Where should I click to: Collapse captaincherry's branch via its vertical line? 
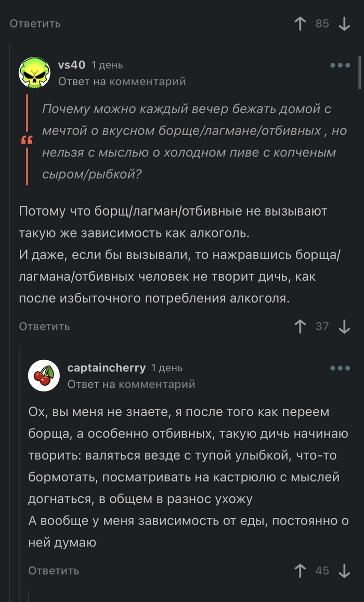pos(19,468)
